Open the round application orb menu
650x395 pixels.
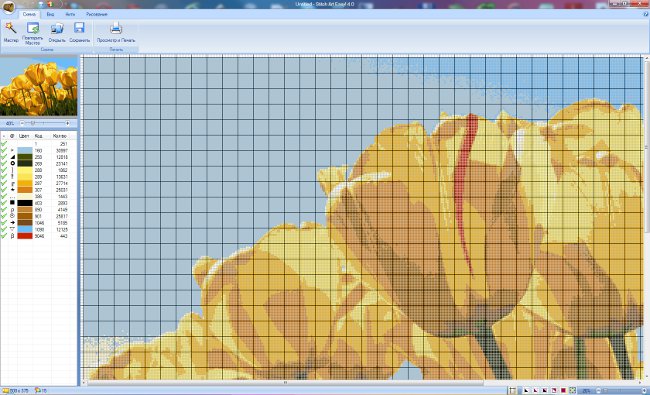[8, 6]
